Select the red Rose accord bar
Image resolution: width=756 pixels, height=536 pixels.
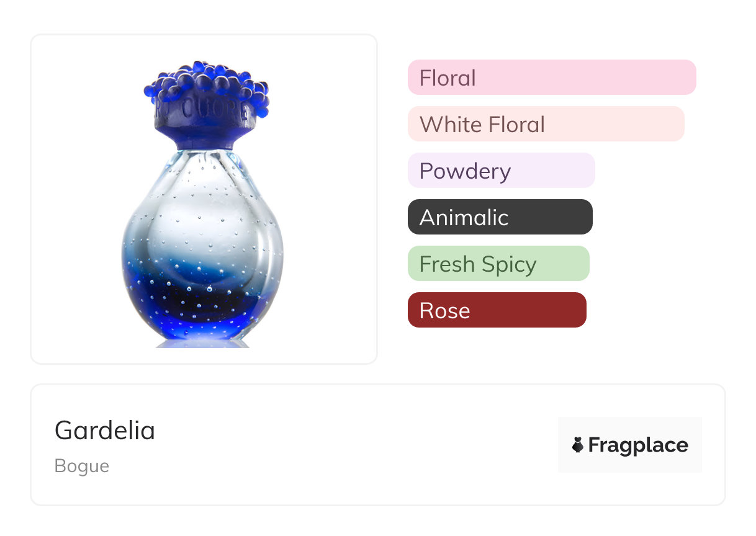coord(497,310)
